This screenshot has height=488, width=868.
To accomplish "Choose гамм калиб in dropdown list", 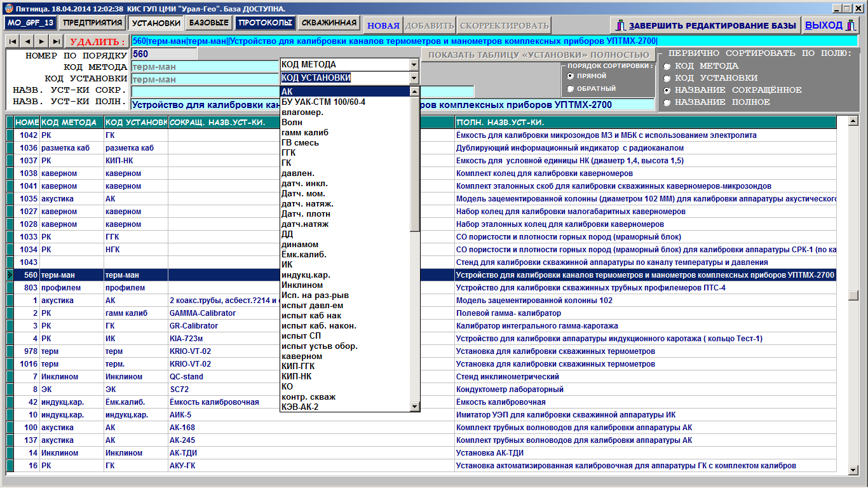I will 345,133.
